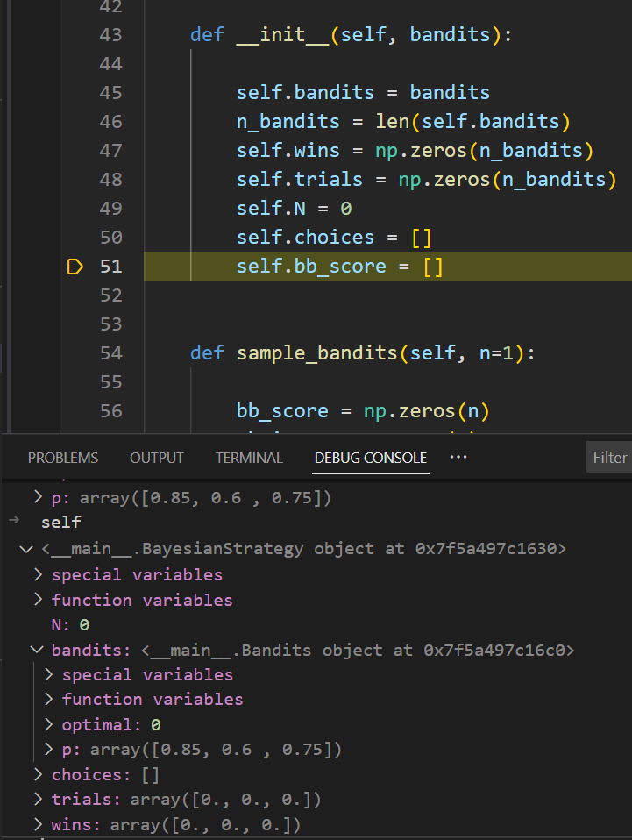Expand the optimal: 0 variable

tap(49, 724)
